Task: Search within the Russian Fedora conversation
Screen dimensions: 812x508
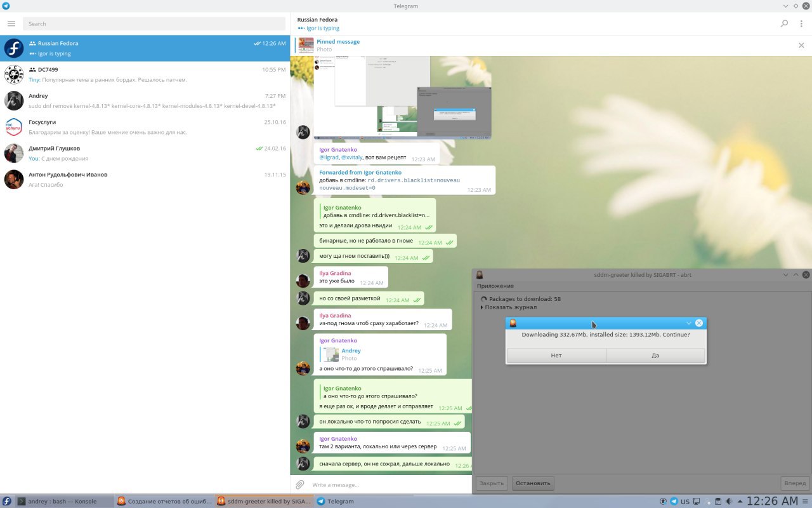Action: pos(784,23)
